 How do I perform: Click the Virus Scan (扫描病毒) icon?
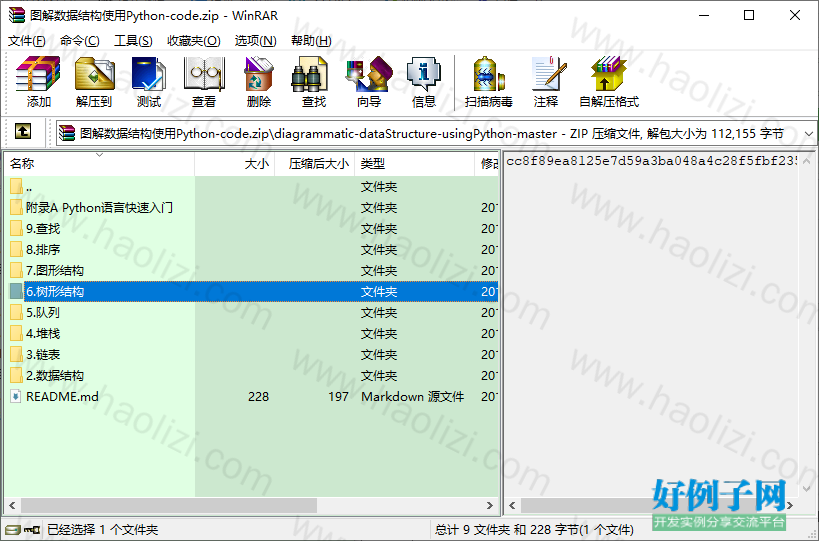489,74
